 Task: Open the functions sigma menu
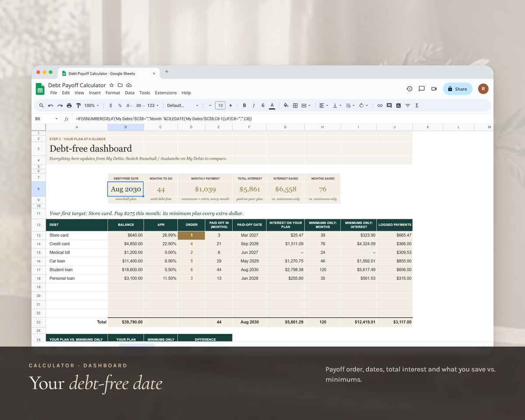click(x=416, y=105)
